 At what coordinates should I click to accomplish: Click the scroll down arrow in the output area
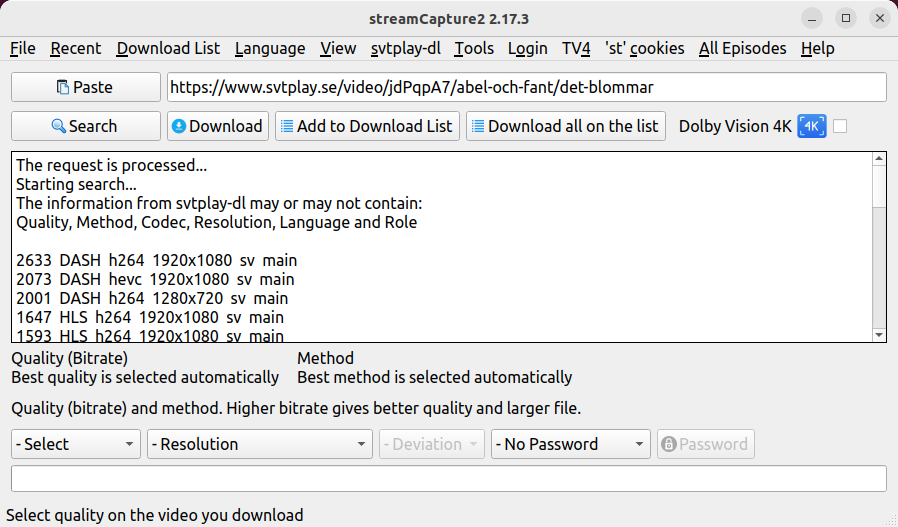click(x=879, y=335)
